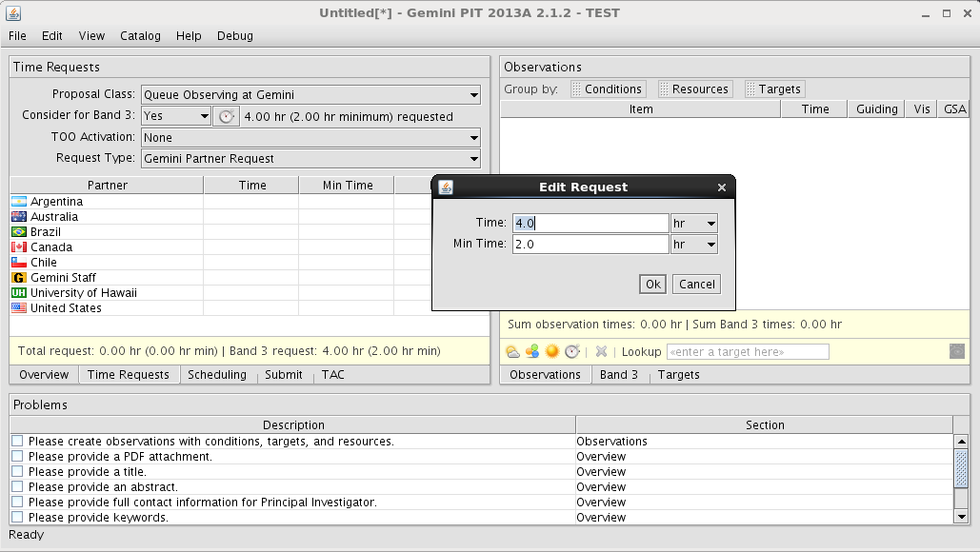Toggle Group by Resources
Viewport: 980px width, 552px height.
(694, 89)
